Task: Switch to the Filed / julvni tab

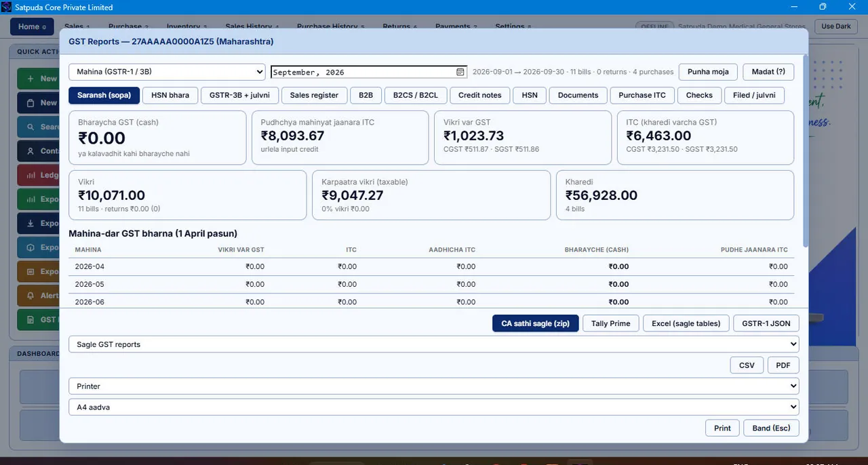Action: [754, 96]
